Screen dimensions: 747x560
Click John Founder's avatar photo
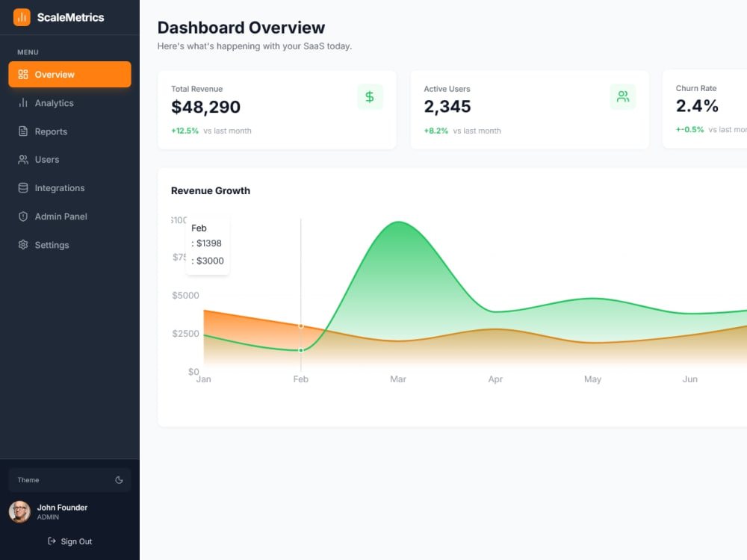tap(19, 512)
